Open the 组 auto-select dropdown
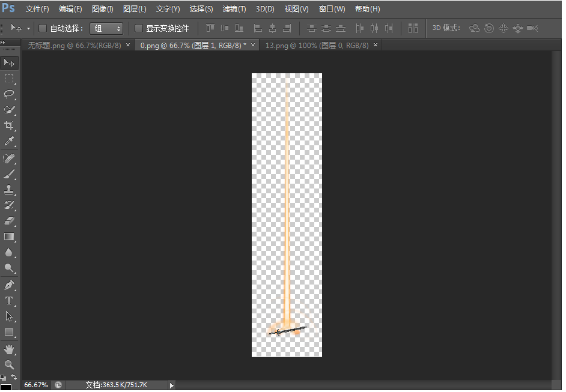The image size is (566, 392). [x=106, y=28]
